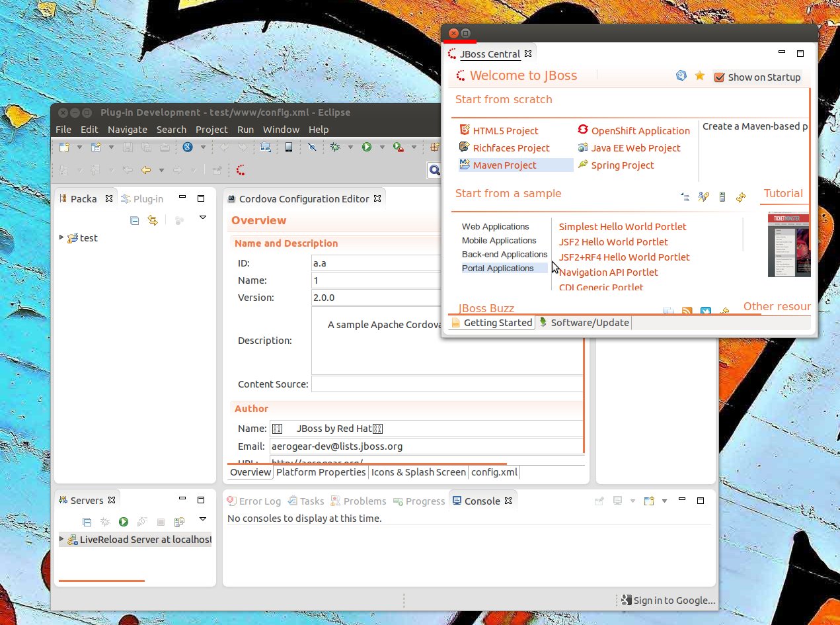Click the New wizard icon in Eclipse toolbar

64,147
